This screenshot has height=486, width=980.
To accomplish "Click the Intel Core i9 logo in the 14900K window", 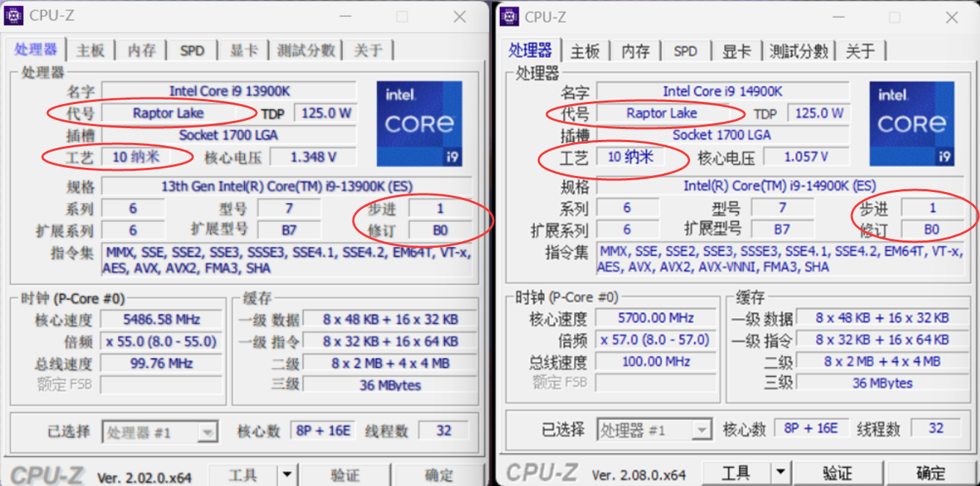I will (913, 123).
